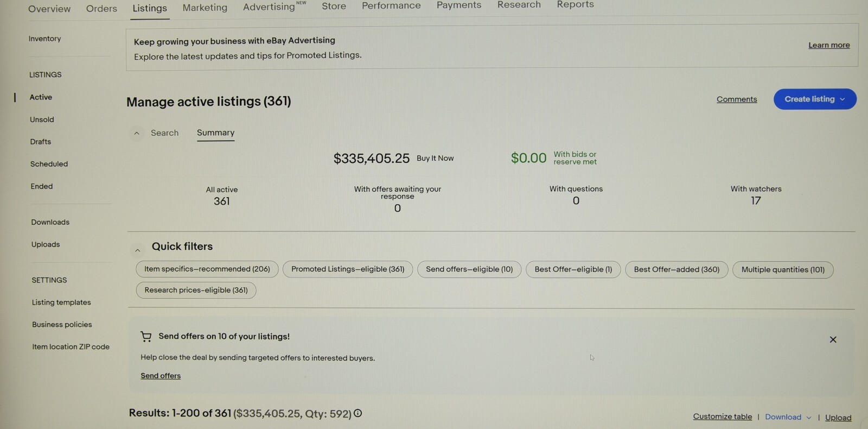The image size is (868, 429).
Task: Collapse the Search/Summary section chevron
Action: tap(137, 133)
